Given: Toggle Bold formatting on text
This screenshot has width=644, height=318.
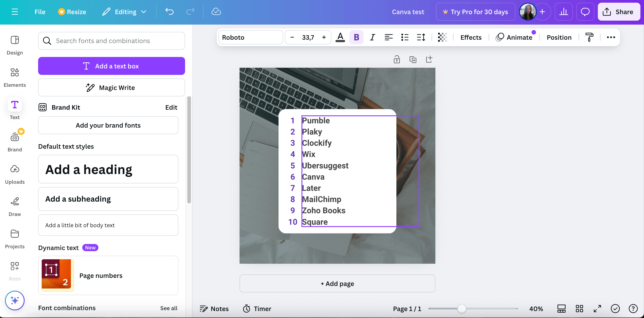Looking at the screenshot, I should tap(356, 37).
